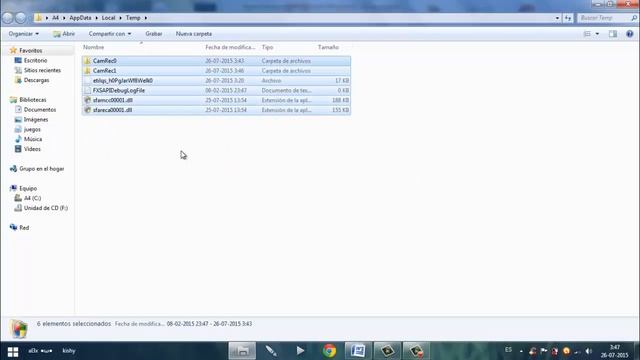Open the Imágenes library
The height and width of the screenshot is (360, 640).
[36, 119]
